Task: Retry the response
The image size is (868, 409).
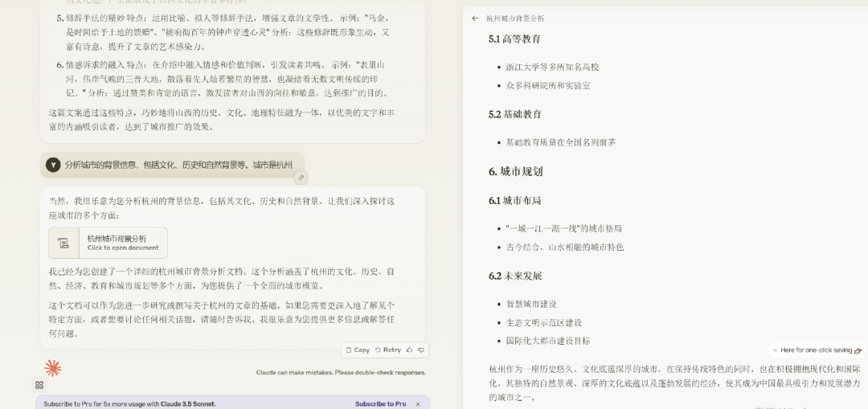Action: tap(388, 350)
